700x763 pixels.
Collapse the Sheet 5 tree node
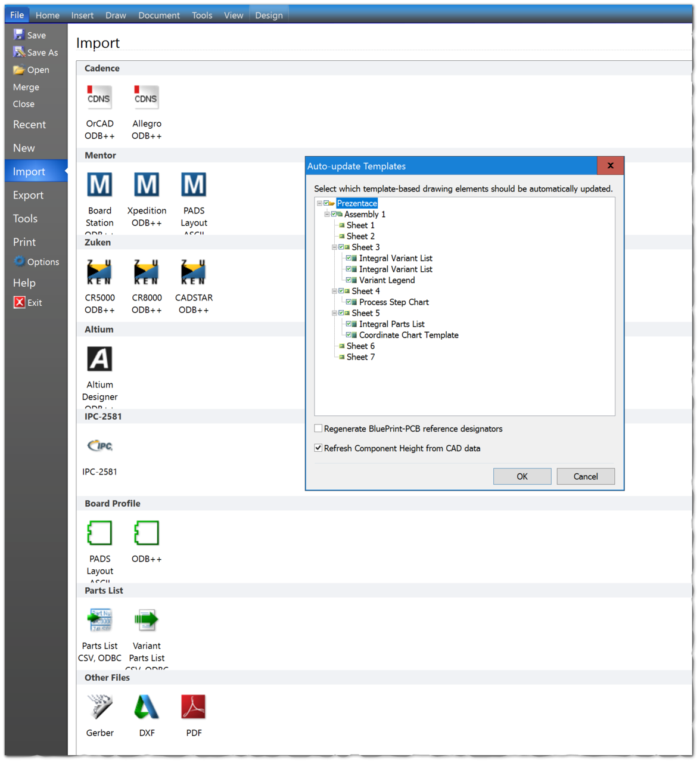click(334, 313)
